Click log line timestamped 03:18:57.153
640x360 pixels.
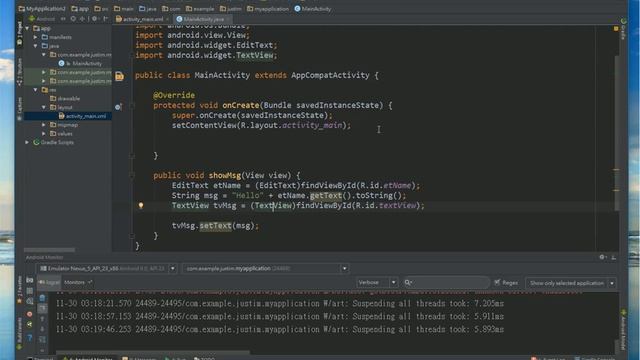click(280, 316)
